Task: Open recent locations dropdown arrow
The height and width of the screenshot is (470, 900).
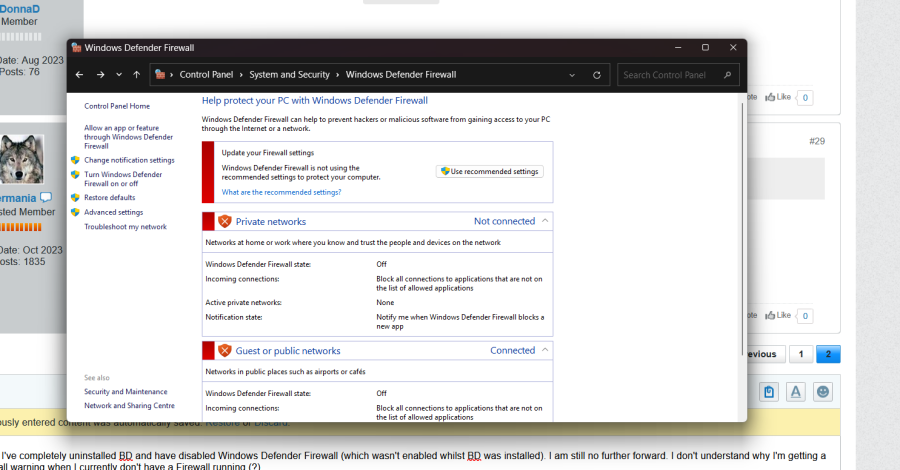Action: (119, 75)
